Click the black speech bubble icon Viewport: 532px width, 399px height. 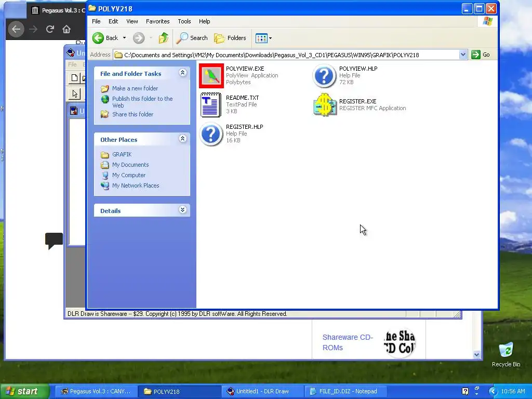pyautogui.click(x=54, y=241)
